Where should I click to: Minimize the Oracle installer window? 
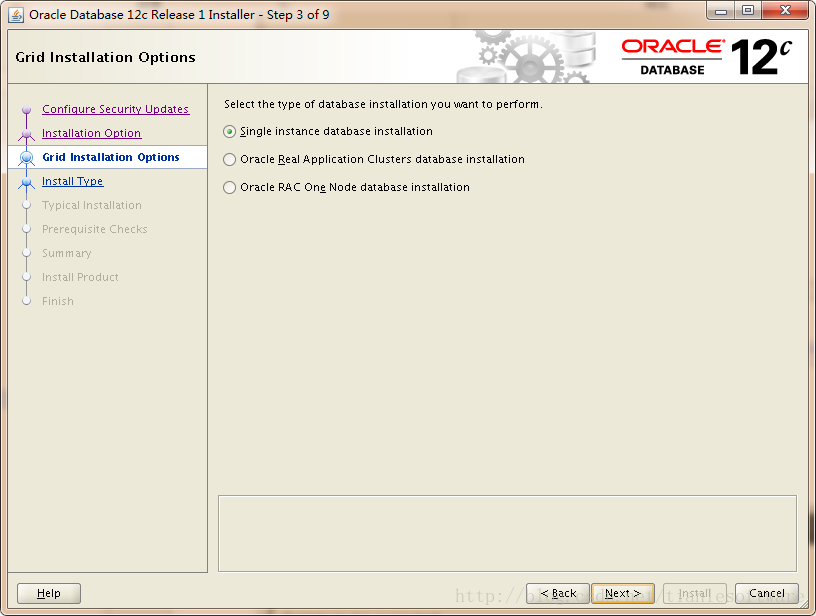[x=721, y=11]
